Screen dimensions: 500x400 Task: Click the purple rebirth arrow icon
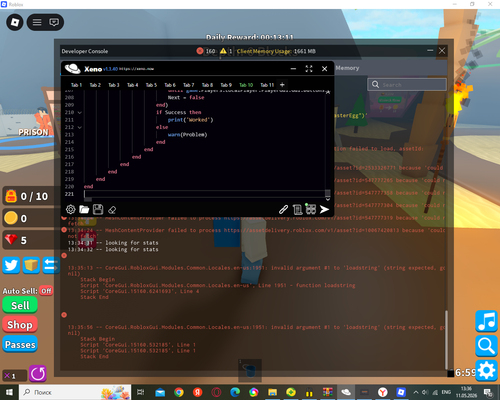[38, 373]
